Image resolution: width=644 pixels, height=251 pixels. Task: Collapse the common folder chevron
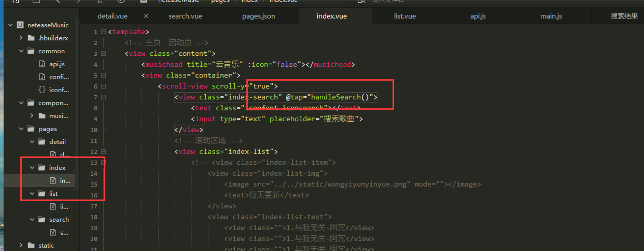click(21, 51)
